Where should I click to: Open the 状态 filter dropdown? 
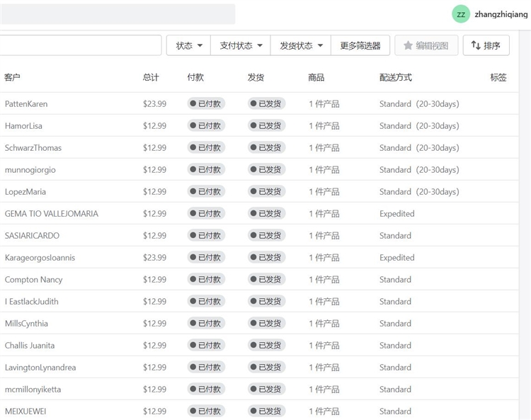pos(189,45)
